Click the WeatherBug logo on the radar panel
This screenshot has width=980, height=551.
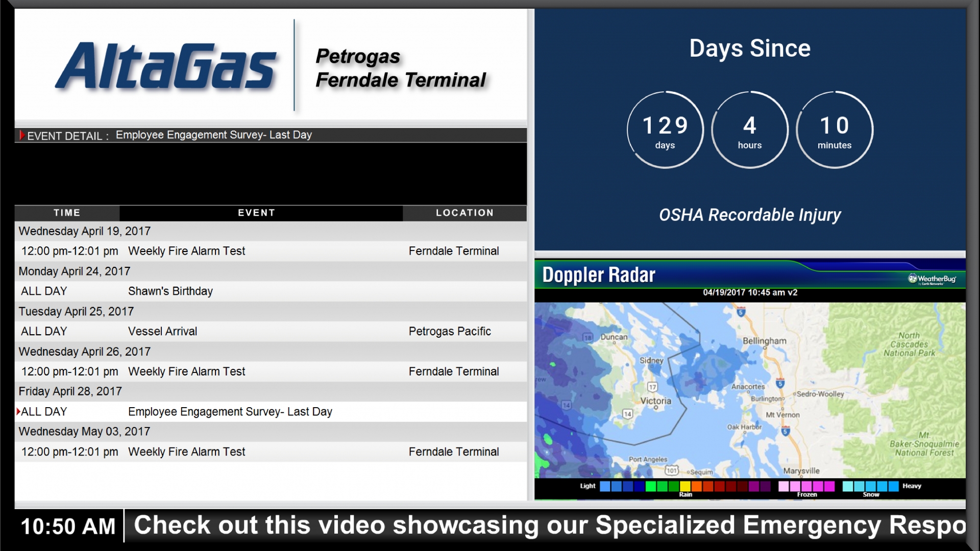(x=933, y=279)
